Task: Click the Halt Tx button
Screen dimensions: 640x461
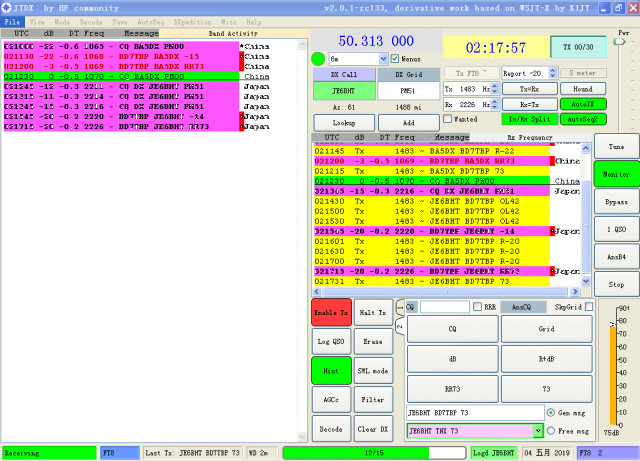Action: pyautogui.click(x=373, y=312)
